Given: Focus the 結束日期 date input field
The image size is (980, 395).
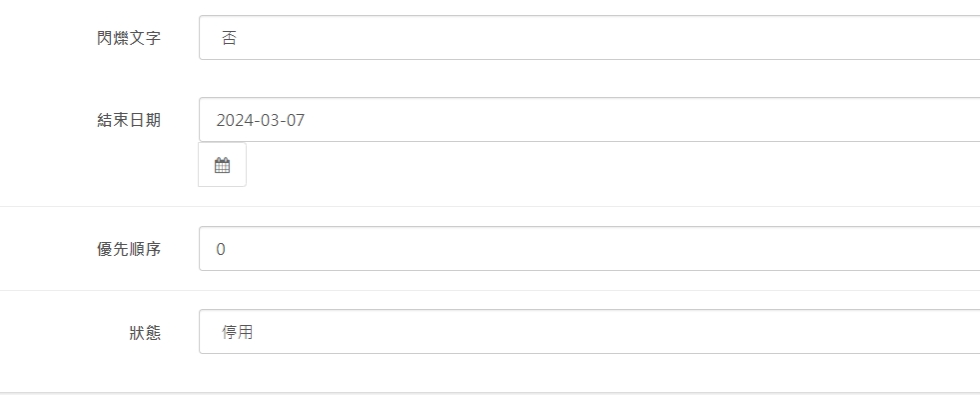Looking at the screenshot, I should [x=589, y=120].
